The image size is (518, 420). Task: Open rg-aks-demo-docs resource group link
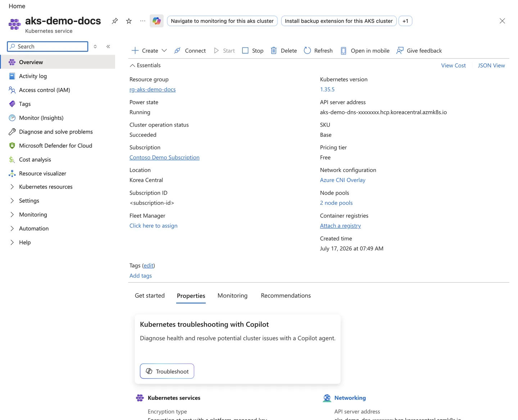click(x=153, y=89)
